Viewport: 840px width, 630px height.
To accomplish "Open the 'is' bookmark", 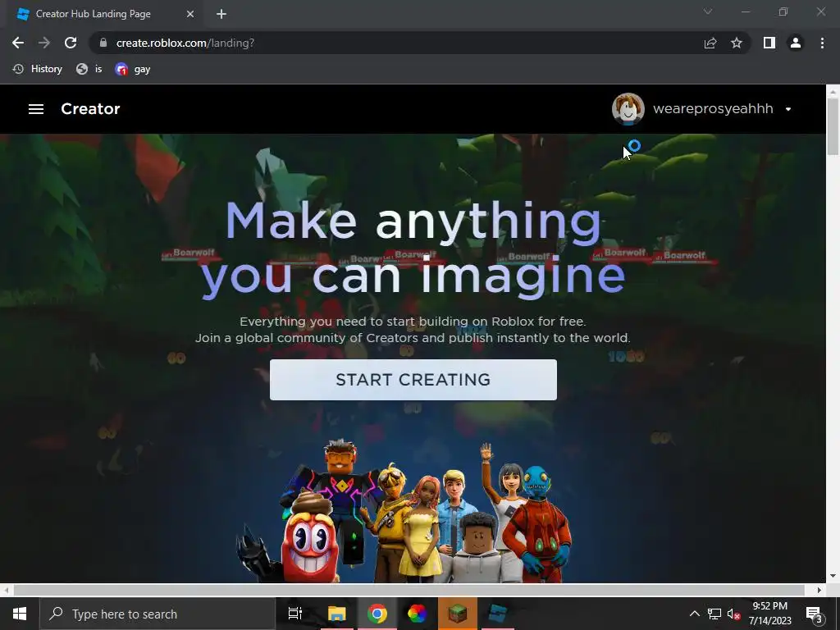I will [89, 69].
